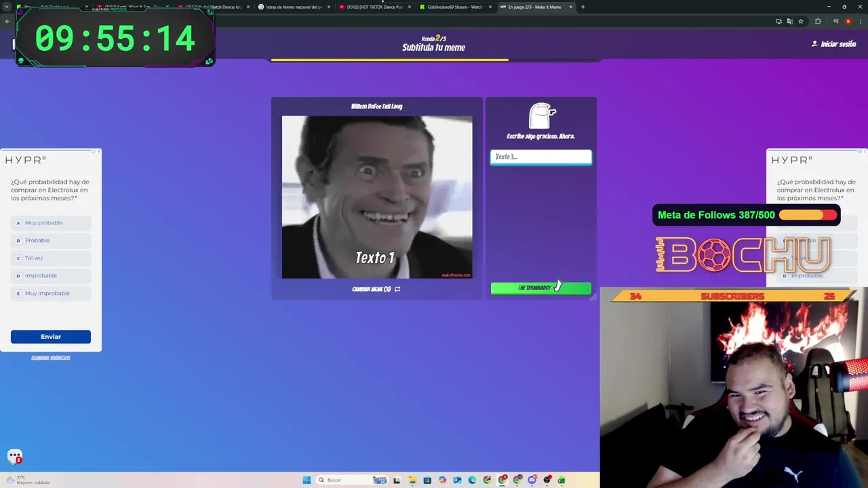Click the ¡He terminado! green button
Image resolution: width=868 pixels, height=488 pixels.
pyautogui.click(x=541, y=288)
